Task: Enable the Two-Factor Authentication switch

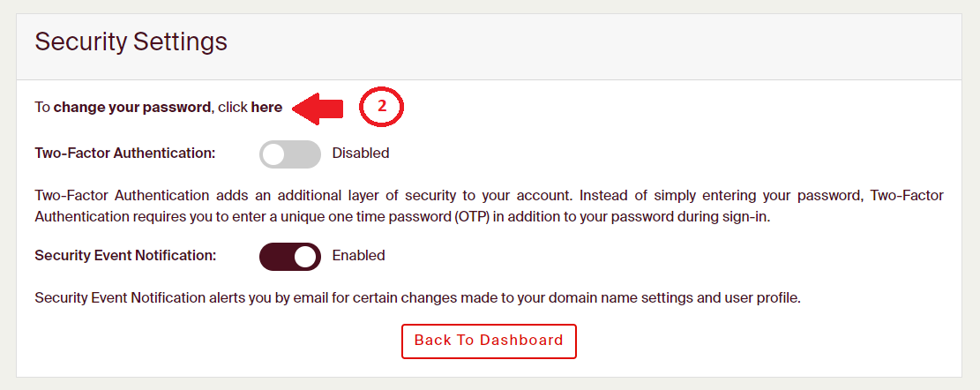Action: tap(289, 154)
